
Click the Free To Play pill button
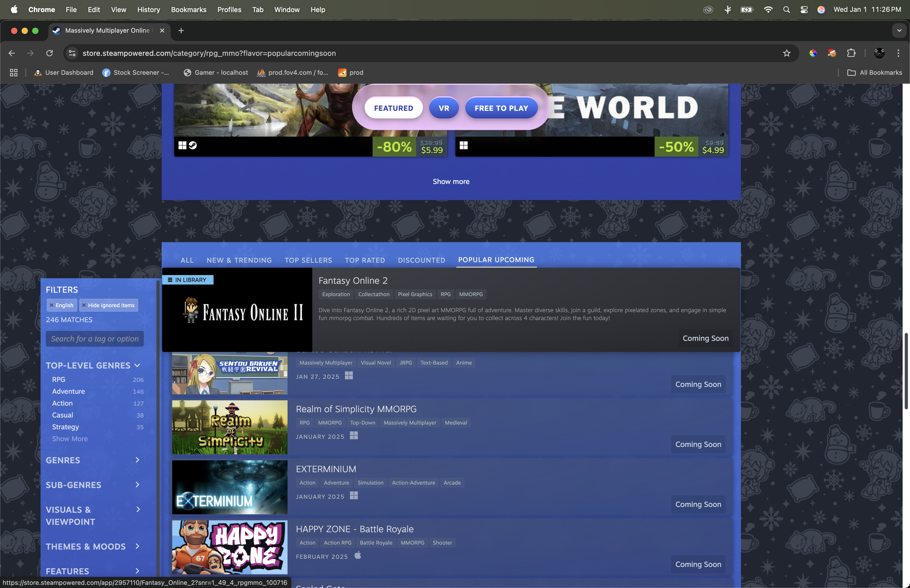501,108
